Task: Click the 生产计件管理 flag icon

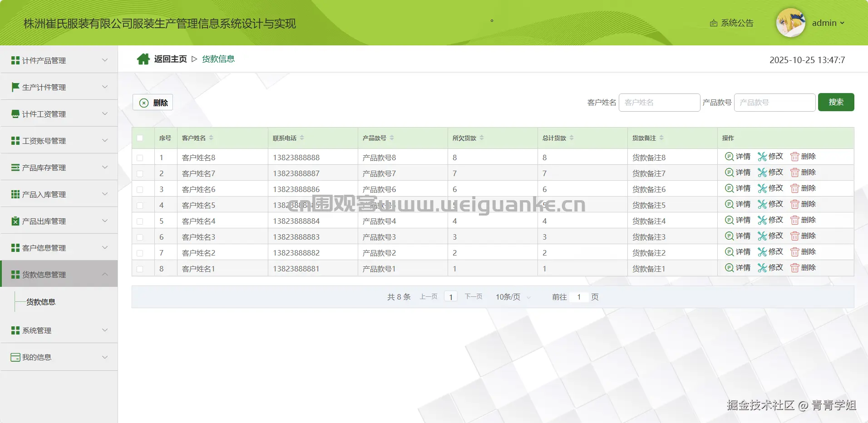Action: [15, 87]
